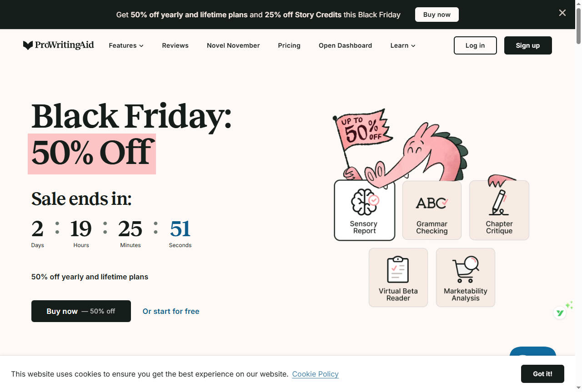Open the Novel November page
This screenshot has width=582, height=392.
[x=233, y=45]
